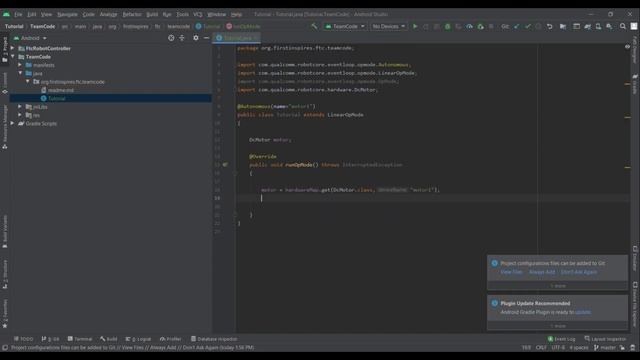The width and height of the screenshot is (640, 360).
Task: Click the Always Add link in notification
Action: point(542,272)
